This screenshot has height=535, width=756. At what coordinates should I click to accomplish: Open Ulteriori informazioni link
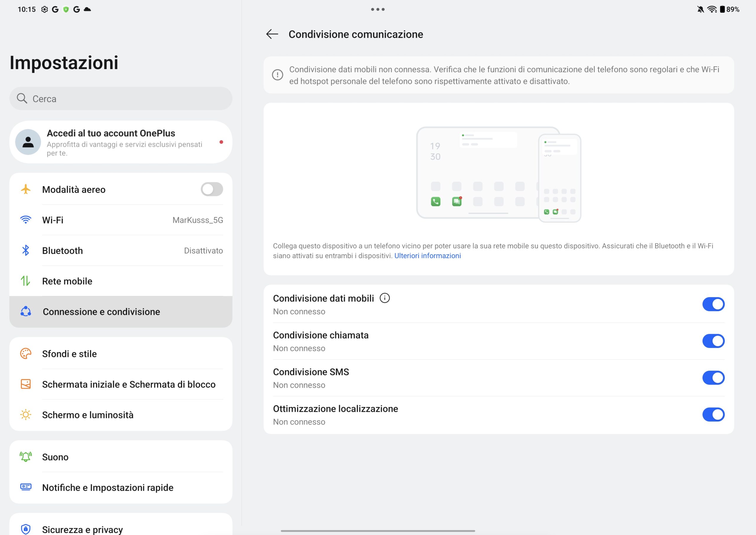(427, 256)
